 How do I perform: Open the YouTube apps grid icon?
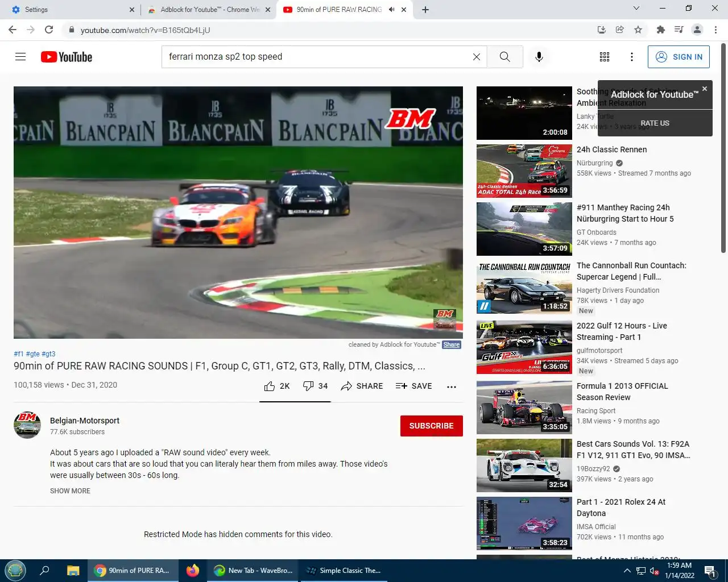coord(605,57)
